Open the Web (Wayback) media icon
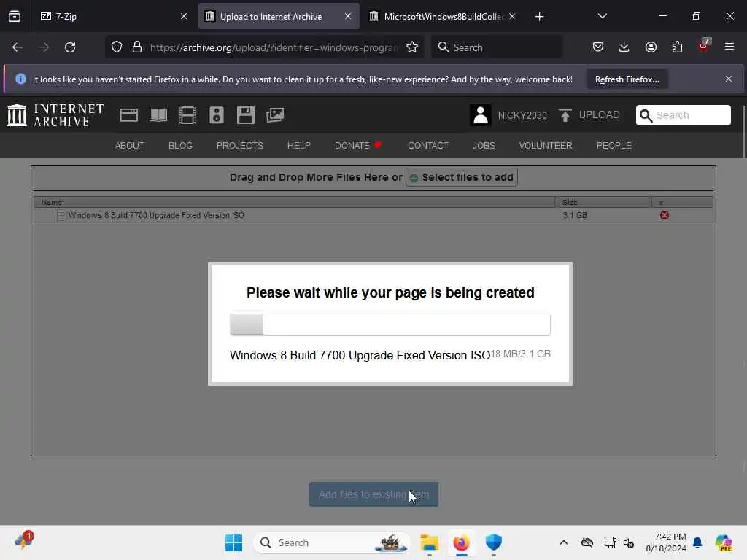Viewport: 747px width, 560px height. point(128,115)
